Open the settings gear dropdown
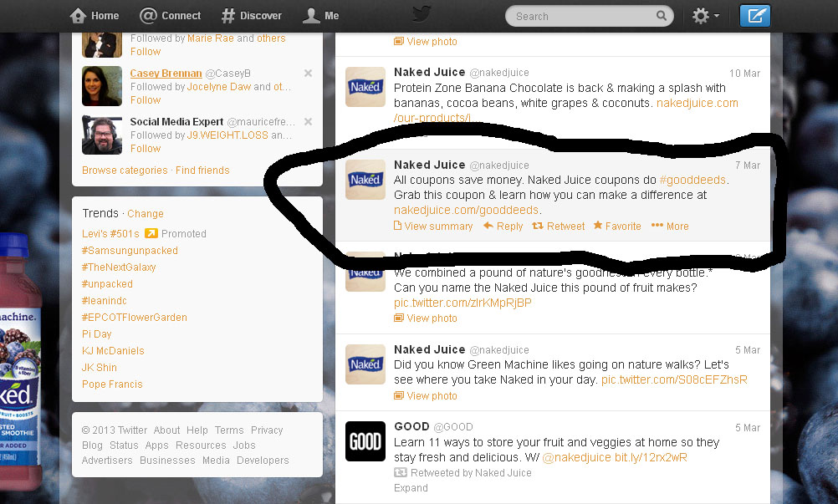Image resolution: width=838 pixels, height=504 pixels. [x=706, y=16]
